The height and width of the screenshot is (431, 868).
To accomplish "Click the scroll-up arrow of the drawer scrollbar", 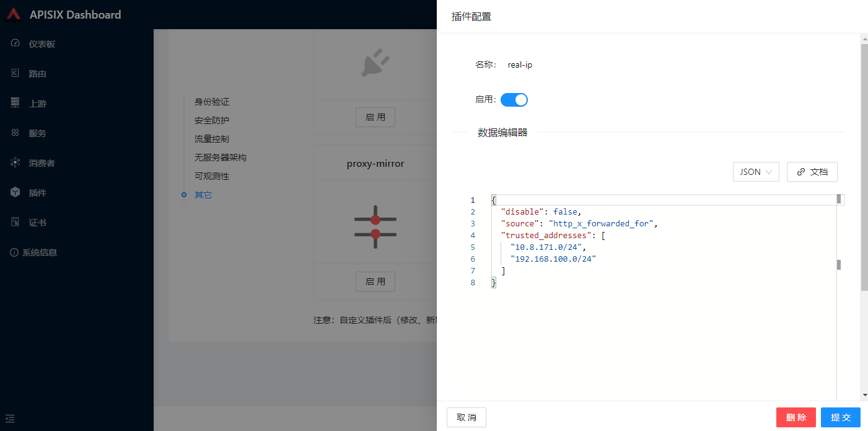I will coord(864,39).
